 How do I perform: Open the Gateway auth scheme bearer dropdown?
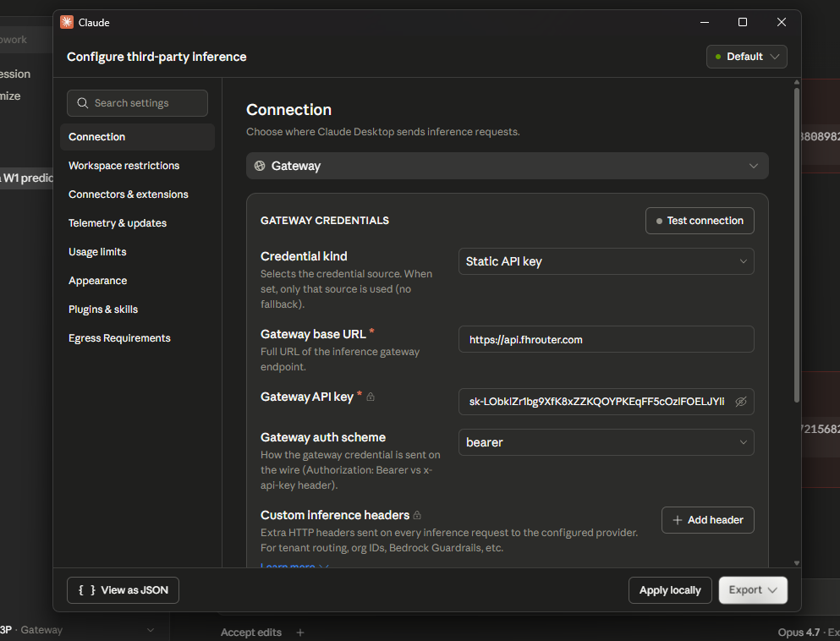(606, 442)
